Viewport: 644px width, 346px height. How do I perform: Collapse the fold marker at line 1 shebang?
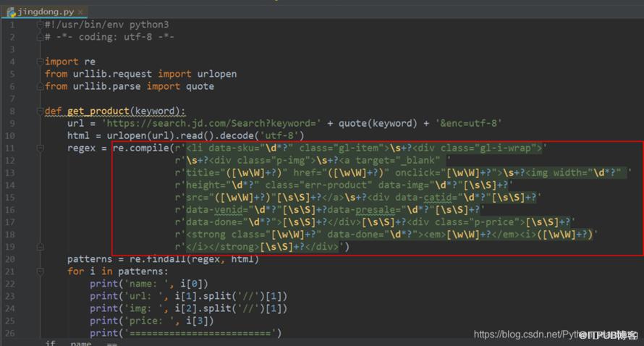point(40,25)
